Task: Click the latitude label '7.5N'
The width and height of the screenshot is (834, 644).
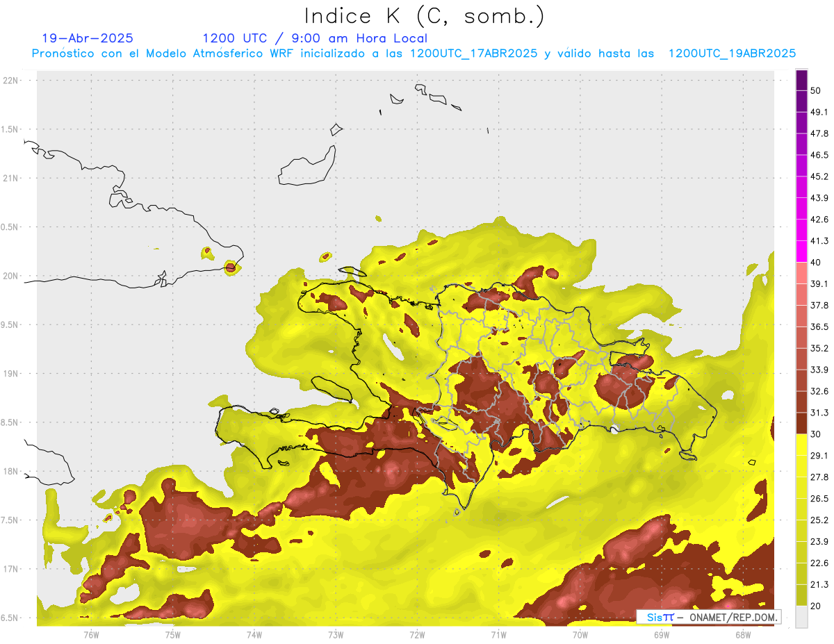Action: pyautogui.click(x=10, y=520)
